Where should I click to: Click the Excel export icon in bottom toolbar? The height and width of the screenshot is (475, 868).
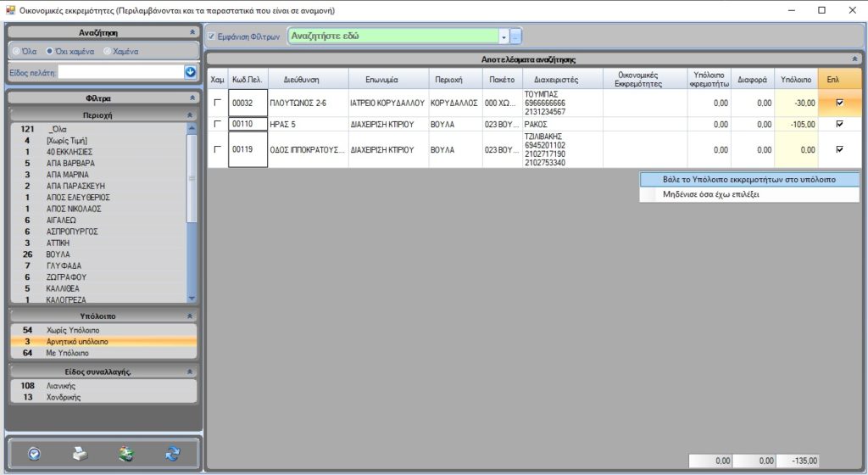coord(126,454)
